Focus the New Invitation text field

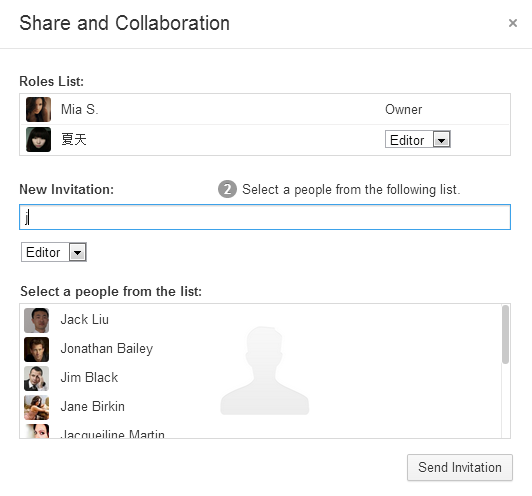point(265,217)
